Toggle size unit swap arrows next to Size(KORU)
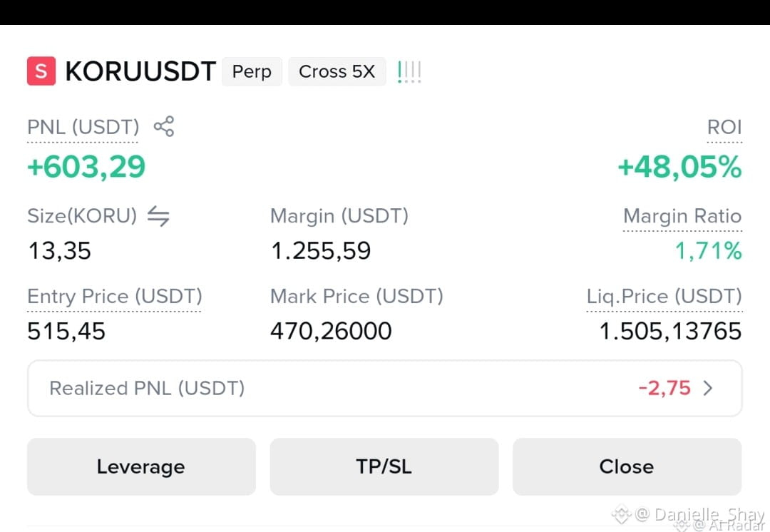 click(x=158, y=215)
